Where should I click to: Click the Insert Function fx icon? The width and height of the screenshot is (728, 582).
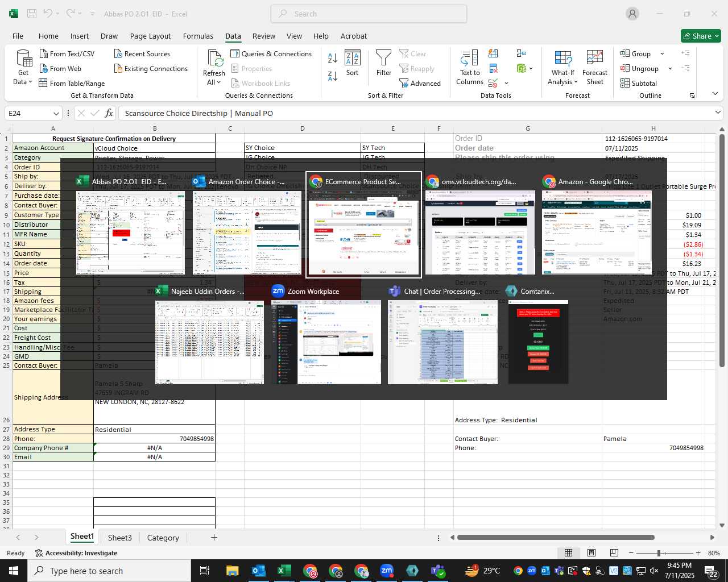tap(109, 113)
